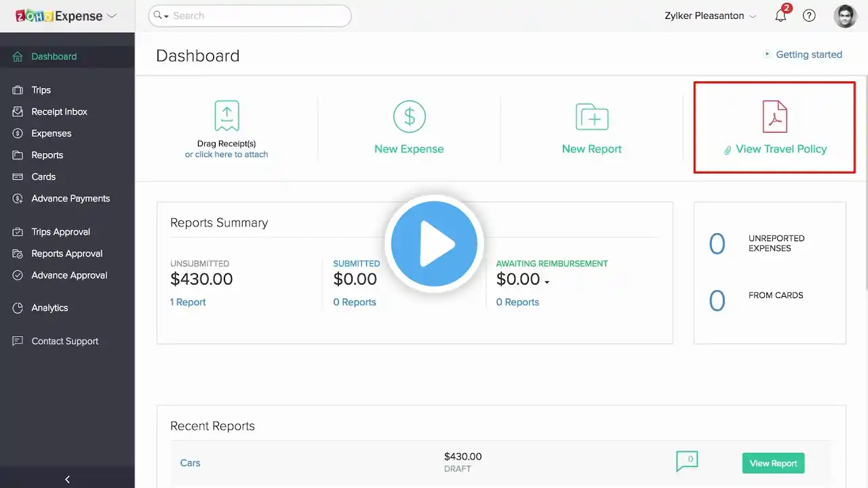Click the paperclip icon beside View Travel Policy
The width and height of the screenshot is (868, 488).
[728, 150]
